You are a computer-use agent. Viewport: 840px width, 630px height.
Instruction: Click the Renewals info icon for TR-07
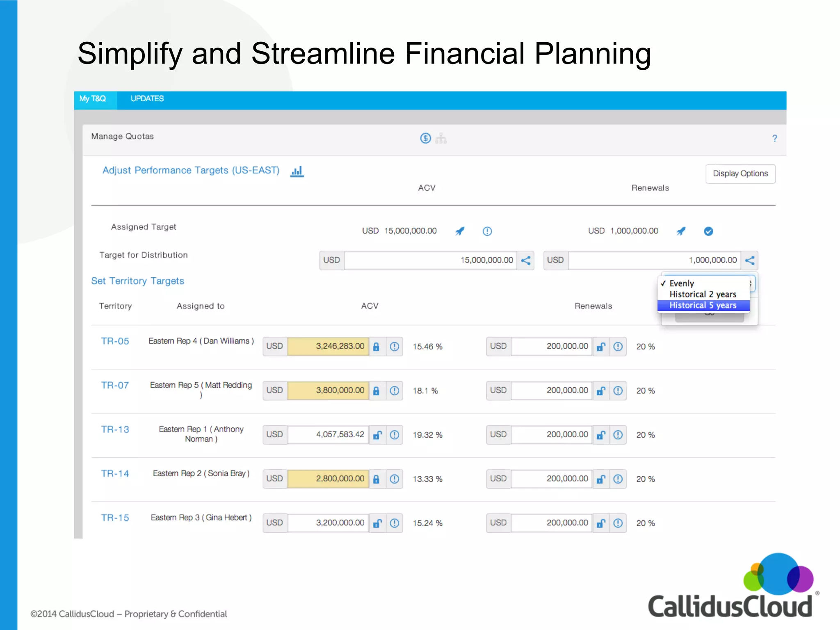pos(618,390)
